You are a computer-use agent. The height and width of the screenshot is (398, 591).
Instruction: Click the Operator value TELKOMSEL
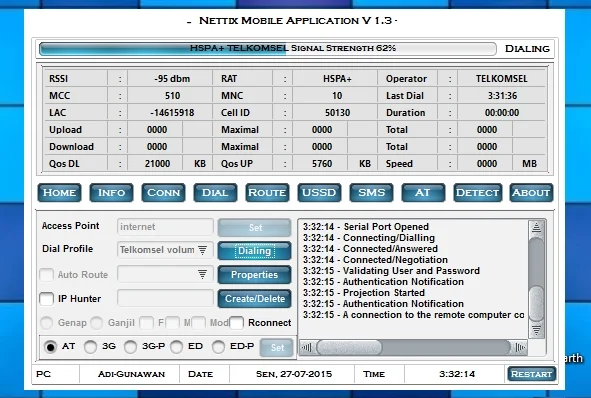click(502, 79)
